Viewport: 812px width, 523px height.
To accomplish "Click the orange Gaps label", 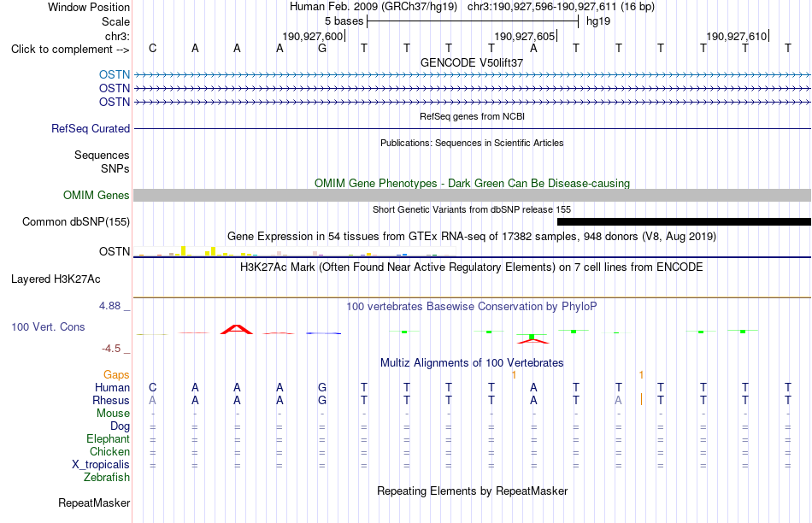I will pos(116,374).
